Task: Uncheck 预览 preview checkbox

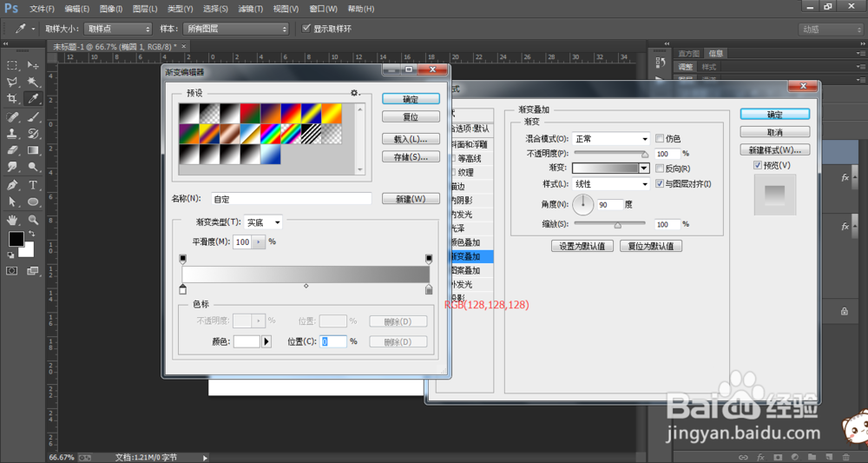Action: click(757, 165)
